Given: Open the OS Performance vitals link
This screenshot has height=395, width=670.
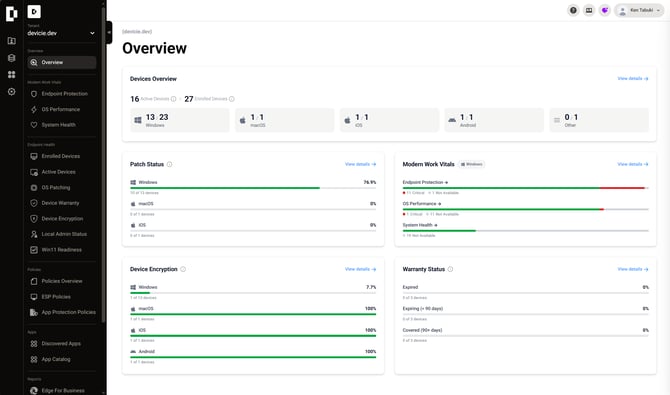Looking at the screenshot, I should click(x=422, y=203).
